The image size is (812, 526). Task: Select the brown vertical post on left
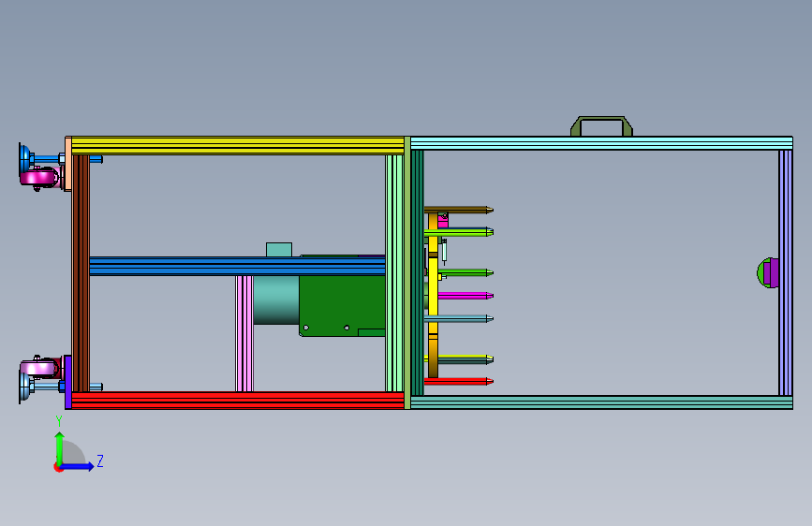(81, 273)
